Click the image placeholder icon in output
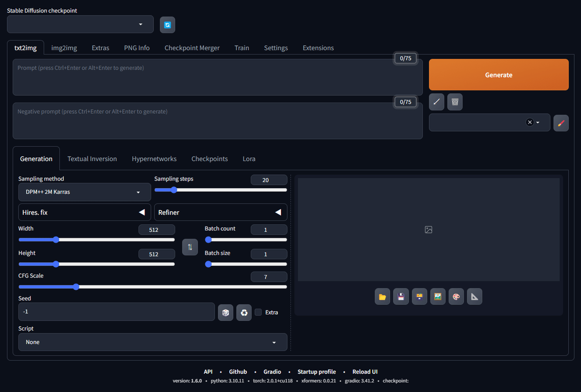The width and height of the screenshot is (581, 392). [x=428, y=230]
